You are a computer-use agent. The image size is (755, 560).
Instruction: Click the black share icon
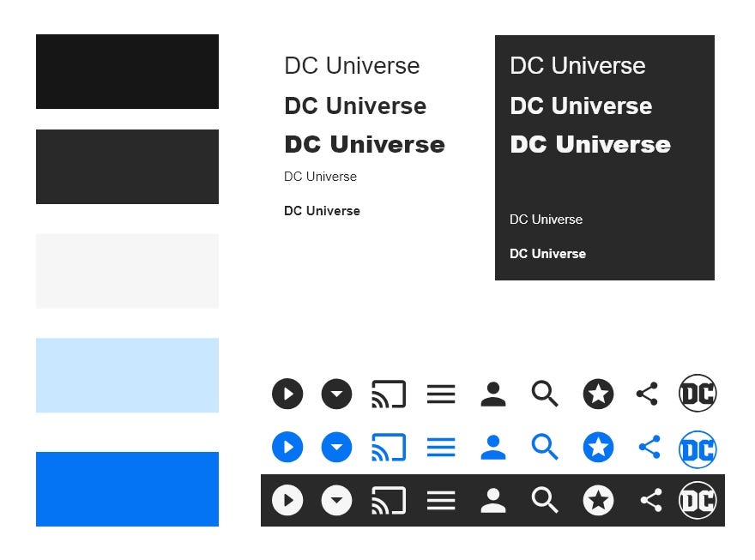(x=648, y=394)
